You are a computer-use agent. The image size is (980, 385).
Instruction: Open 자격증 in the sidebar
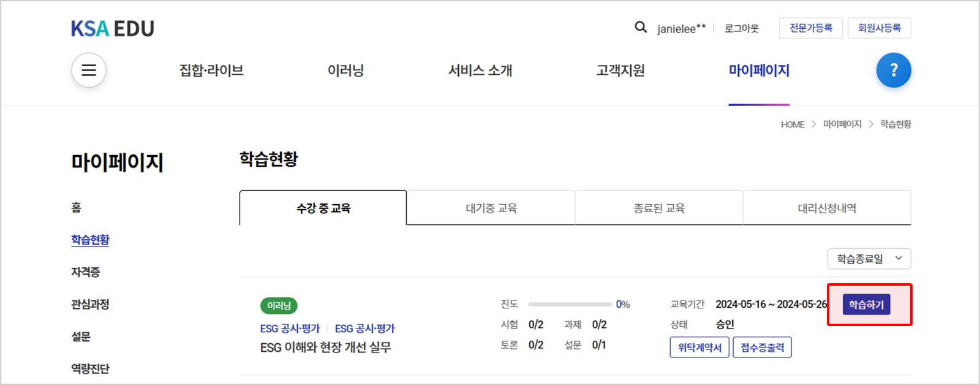pyautogui.click(x=86, y=272)
